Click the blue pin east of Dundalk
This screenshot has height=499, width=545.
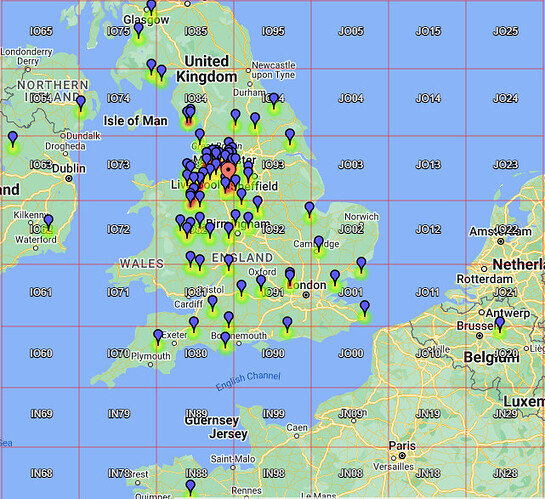click(x=81, y=103)
